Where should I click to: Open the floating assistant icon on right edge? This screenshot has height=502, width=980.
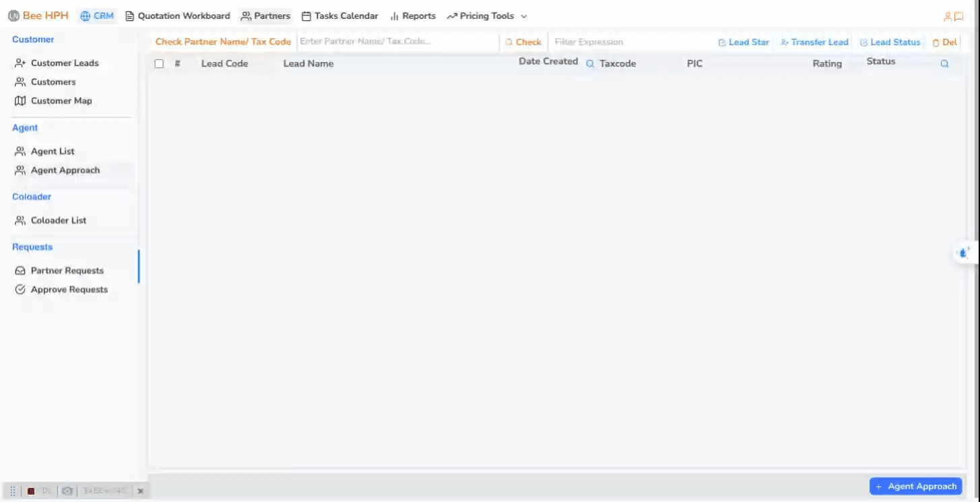click(963, 253)
